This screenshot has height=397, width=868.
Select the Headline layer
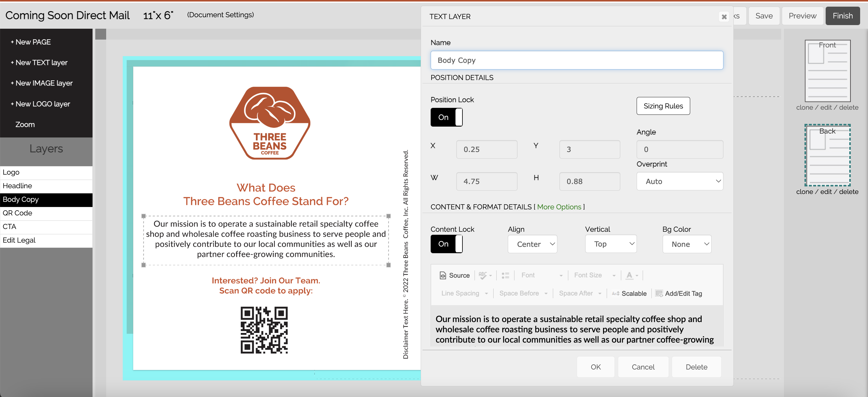(x=46, y=186)
